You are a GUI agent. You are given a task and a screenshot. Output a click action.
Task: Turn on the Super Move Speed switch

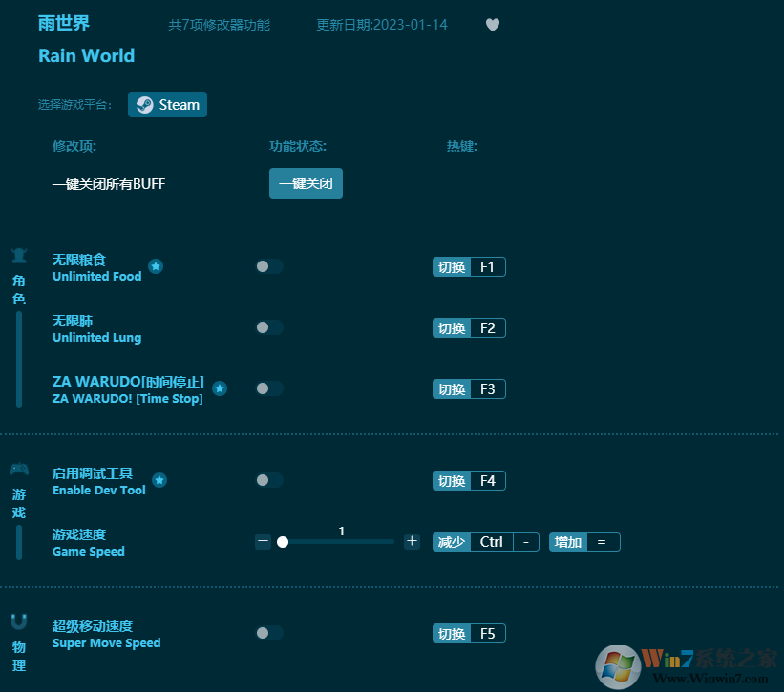[x=269, y=633]
